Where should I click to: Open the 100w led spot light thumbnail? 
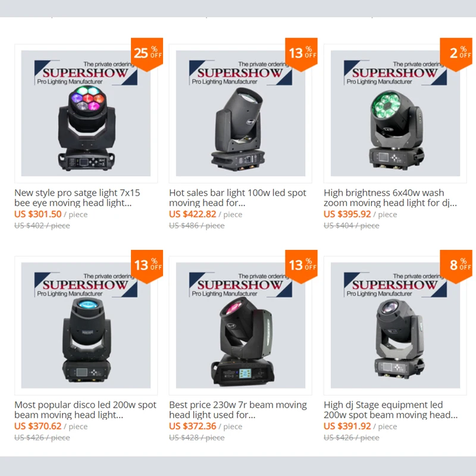click(240, 113)
